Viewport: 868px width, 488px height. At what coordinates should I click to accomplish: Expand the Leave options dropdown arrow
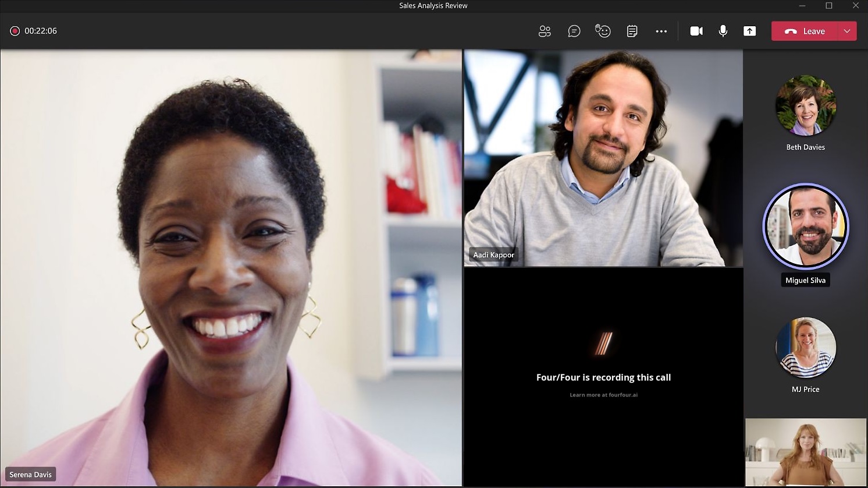(x=846, y=31)
